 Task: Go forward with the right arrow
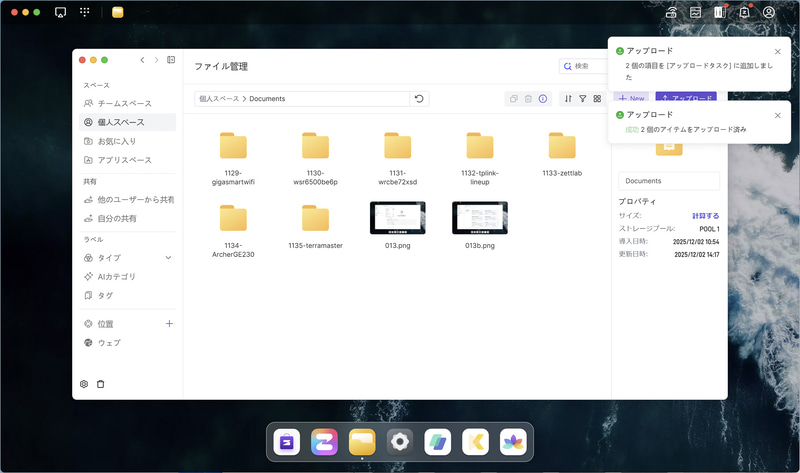pos(157,60)
